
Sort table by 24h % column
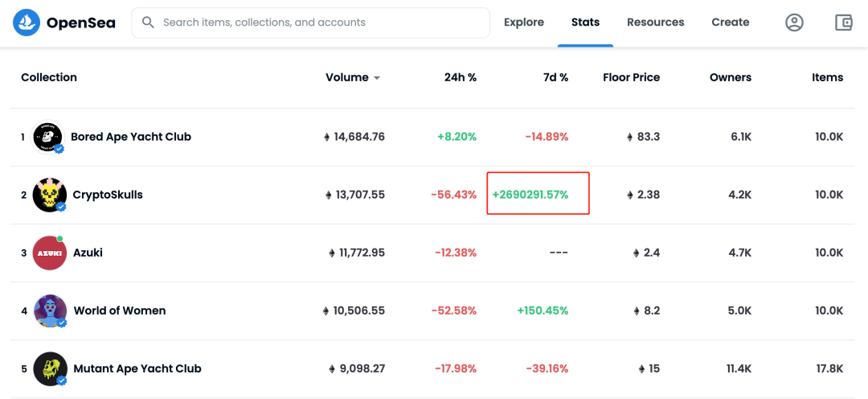pyautogui.click(x=460, y=77)
